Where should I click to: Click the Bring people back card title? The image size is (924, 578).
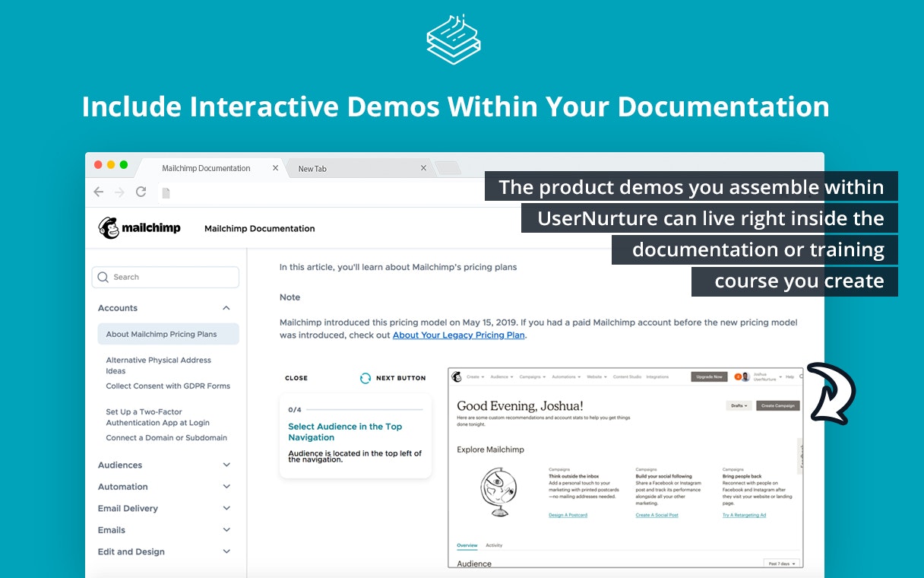[x=743, y=476]
